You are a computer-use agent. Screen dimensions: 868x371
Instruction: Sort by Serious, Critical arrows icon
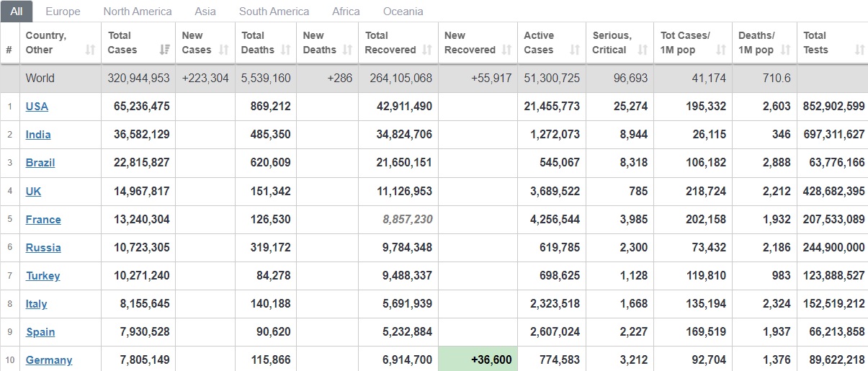[642, 50]
